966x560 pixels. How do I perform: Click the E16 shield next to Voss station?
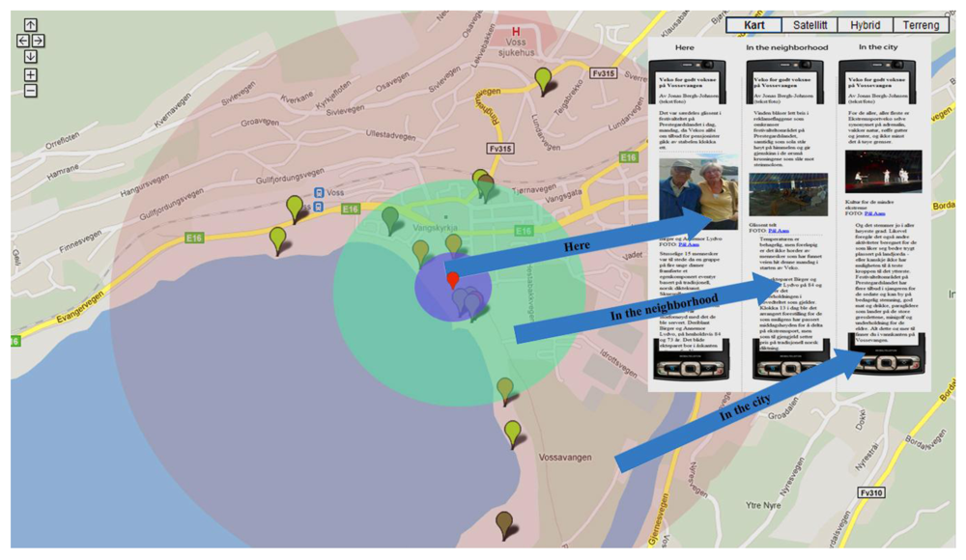pyautogui.click(x=350, y=209)
